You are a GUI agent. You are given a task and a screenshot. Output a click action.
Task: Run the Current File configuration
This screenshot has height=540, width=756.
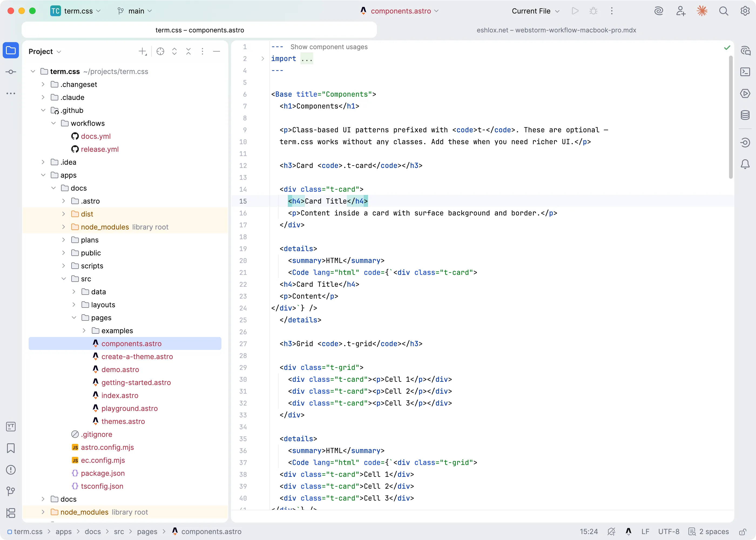click(x=575, y=11)
